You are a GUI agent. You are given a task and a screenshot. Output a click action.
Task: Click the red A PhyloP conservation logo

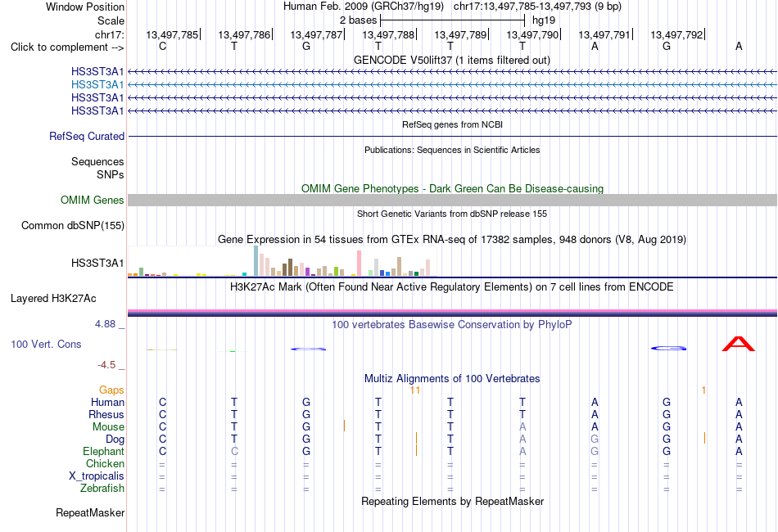(x=739, y=344)
